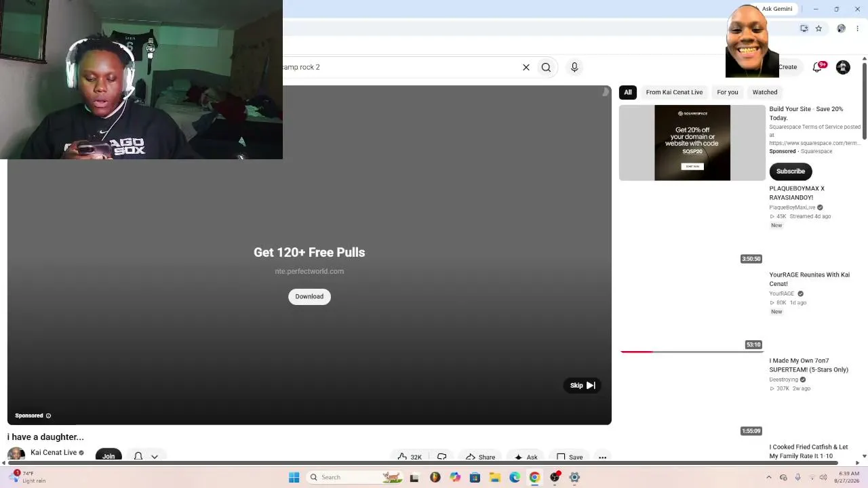Click the info icon next to Sponsored
The height and width of the screenshot is (488, 868).
pyautogui.click(x=48, y=416)
